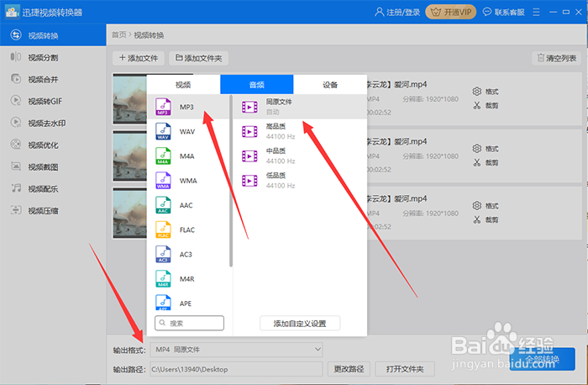The height and width of the screenshot is (385, 588).
Task: Switch to the 视频 format tab
Action: [x=183, y=84]
